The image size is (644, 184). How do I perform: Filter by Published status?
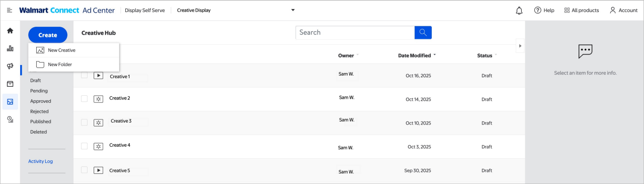(41, 121)
